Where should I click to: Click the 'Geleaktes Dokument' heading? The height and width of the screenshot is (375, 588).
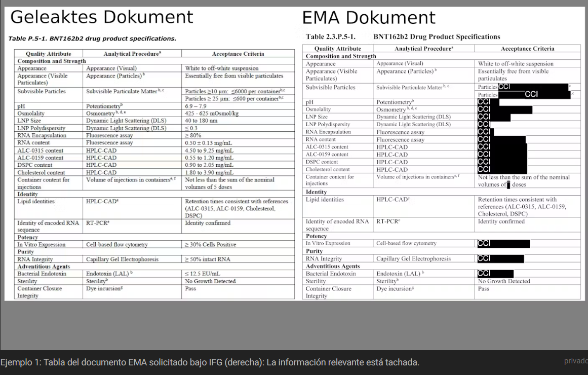(102, 17)
